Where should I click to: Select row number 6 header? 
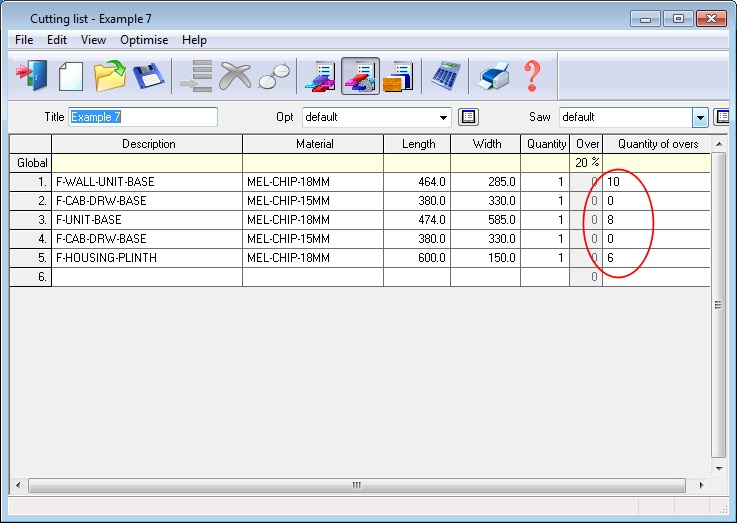(31, 277)
